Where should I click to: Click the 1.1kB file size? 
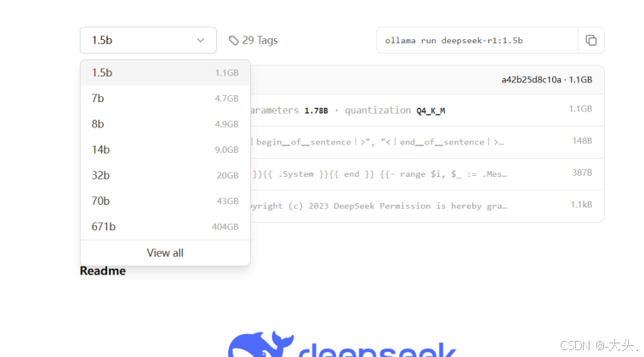581,205
